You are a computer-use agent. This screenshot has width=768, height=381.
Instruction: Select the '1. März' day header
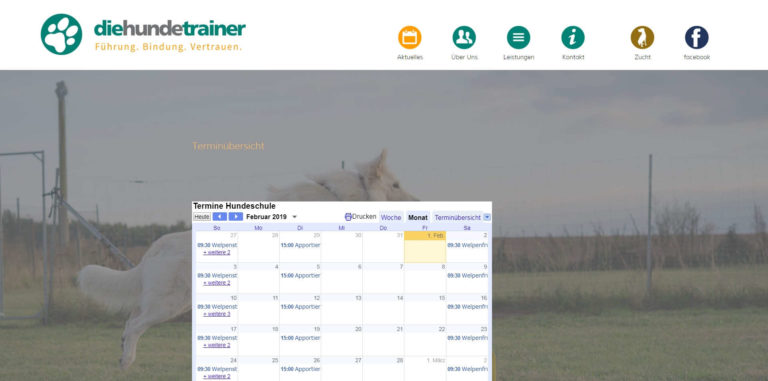pyautogui.click(x=435, y=360)
